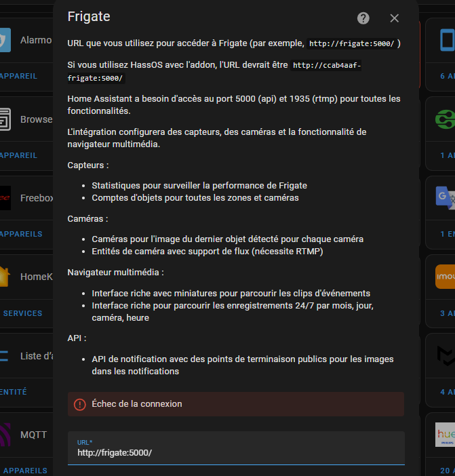Screen dimensions: 455x476
Task: Click the green circular integration icon
Action: [x=446, y=119]
